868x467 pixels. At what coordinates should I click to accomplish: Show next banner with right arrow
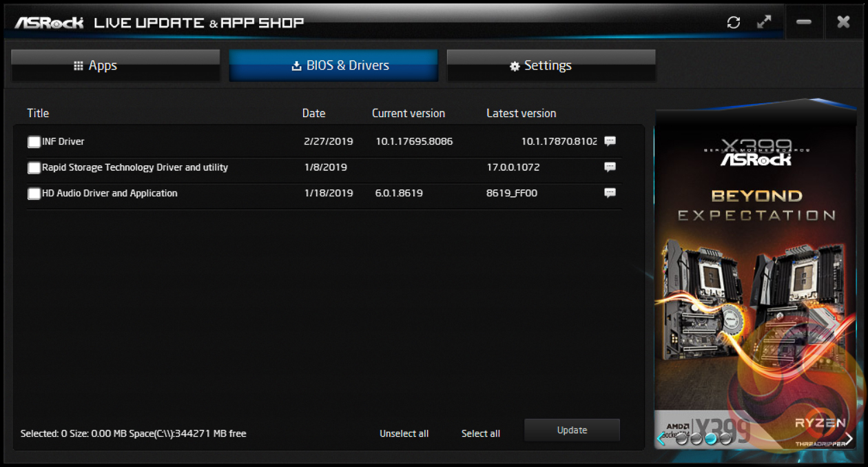849,439
